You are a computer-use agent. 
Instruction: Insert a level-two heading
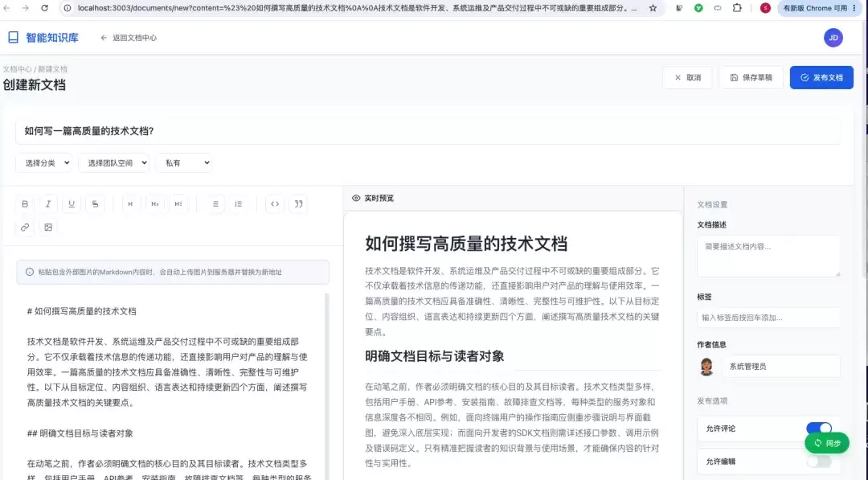tap(154, 203)
